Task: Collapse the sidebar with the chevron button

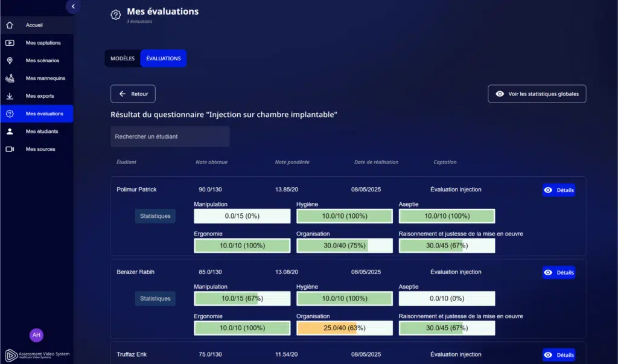Action: 73,6
